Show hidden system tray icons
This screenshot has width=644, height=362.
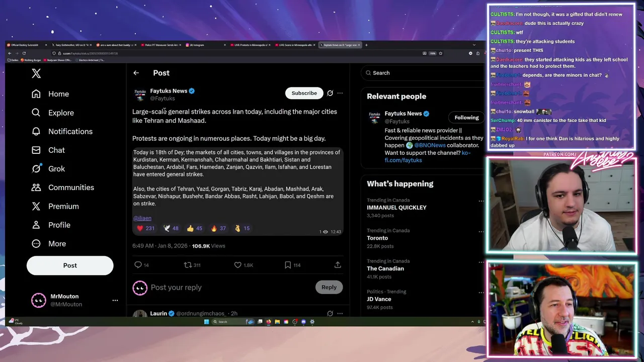point(472,322)
